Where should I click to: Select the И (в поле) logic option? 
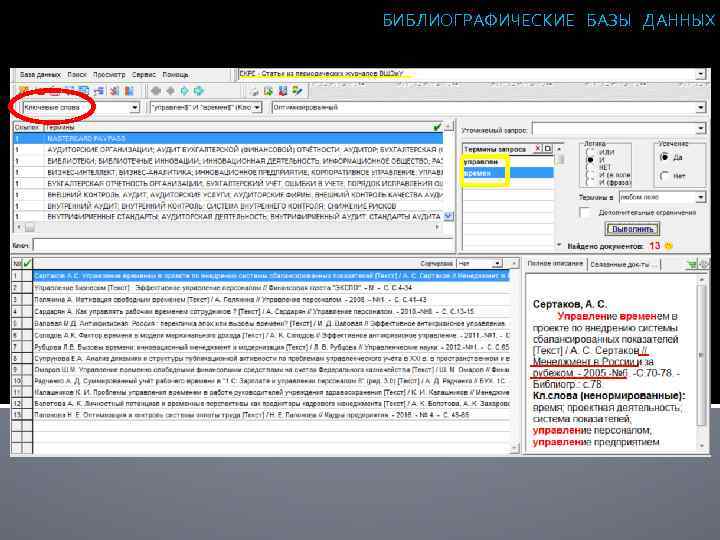591,175
